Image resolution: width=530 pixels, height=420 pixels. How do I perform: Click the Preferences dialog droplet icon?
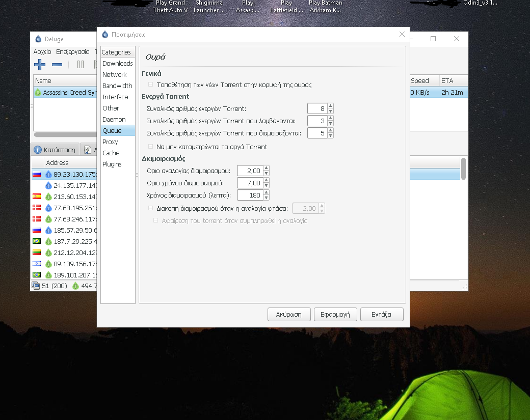(105, 34)
